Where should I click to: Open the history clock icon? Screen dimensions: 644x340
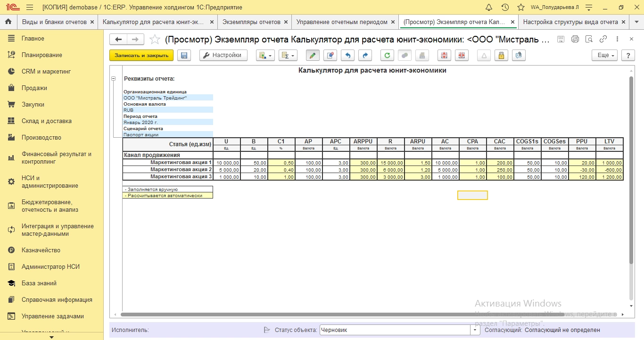pyautogui.click(x=505, y=8)
